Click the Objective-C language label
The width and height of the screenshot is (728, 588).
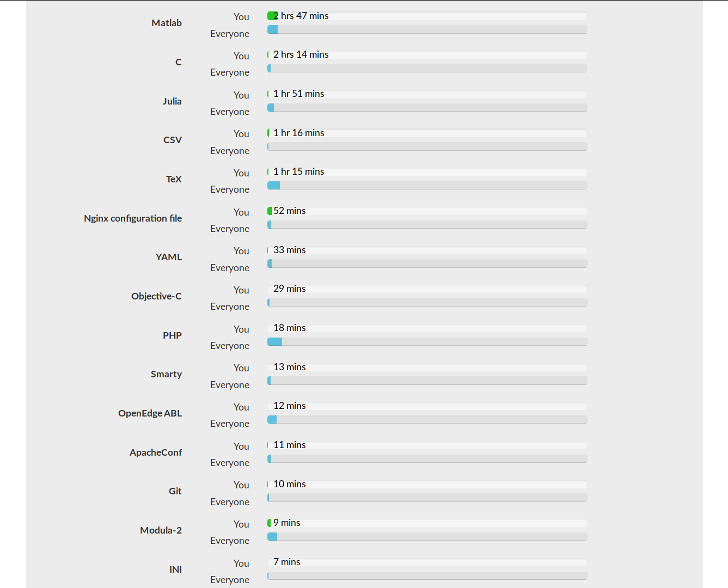[x=156, y=296]
